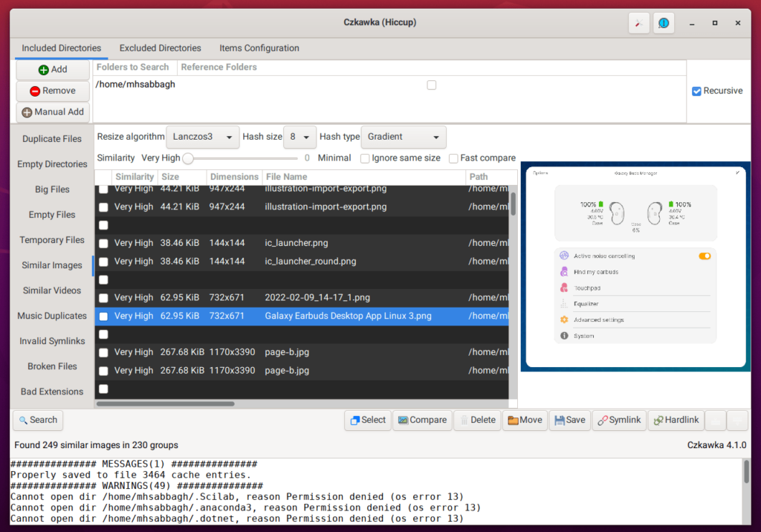Select the 2022-02-09_14-17_1.png file name
This screenshot has width=761, height=532.
(x=317, y=297)
